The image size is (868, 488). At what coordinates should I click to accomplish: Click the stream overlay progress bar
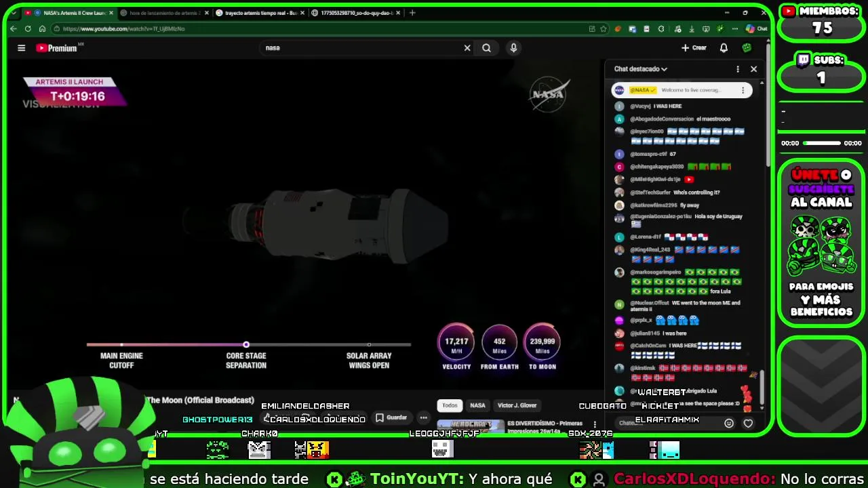coord(822,143)
